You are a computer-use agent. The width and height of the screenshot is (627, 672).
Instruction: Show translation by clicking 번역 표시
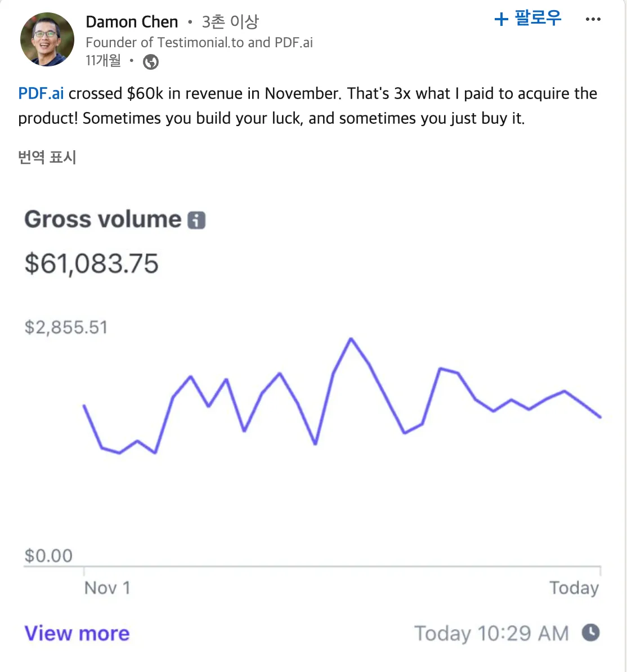pos(46,158)
